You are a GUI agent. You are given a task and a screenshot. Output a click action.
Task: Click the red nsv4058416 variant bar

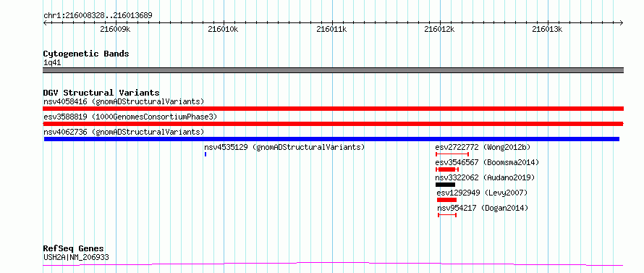(x=333, y=109)
